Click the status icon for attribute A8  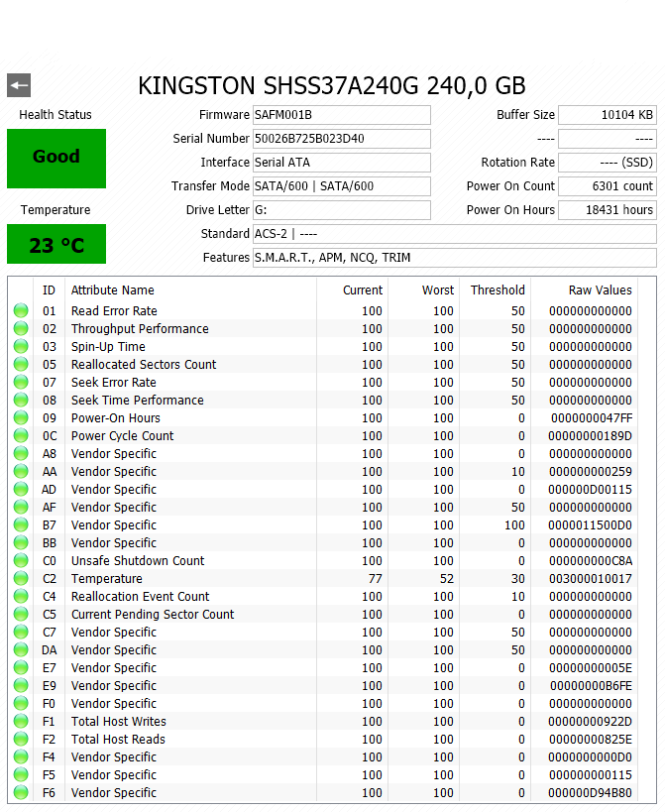pyautogui.click(x=21, y=454)
